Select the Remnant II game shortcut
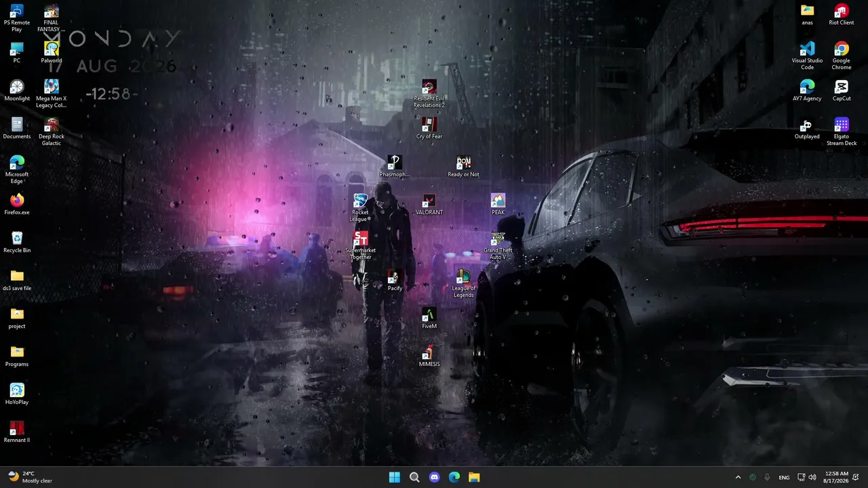 (x=17, y=432)
